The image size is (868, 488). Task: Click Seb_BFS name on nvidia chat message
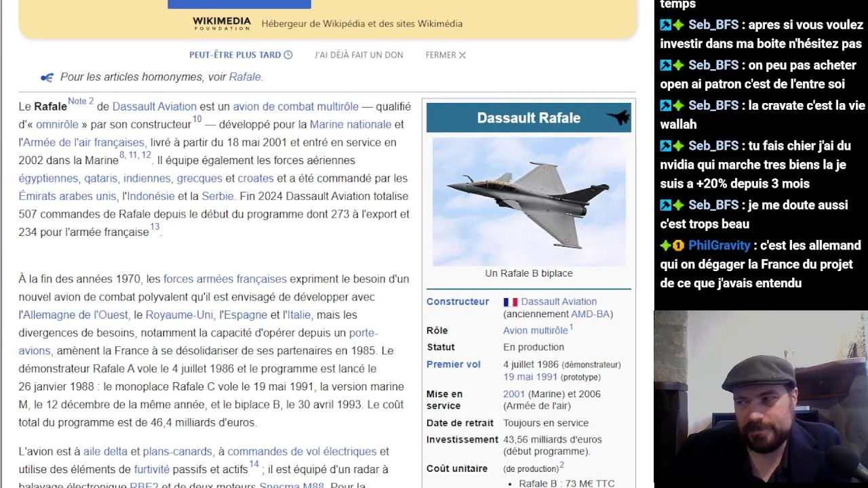[713, 146]
